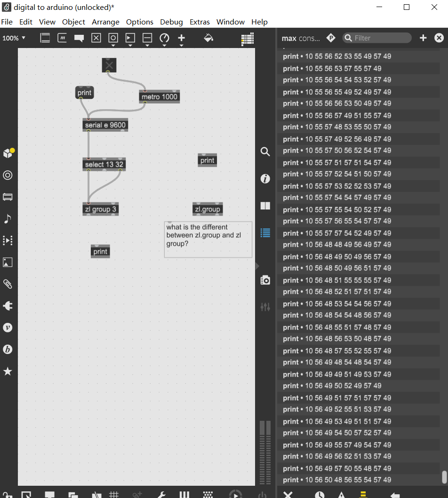Screen dimensions: 448x498
Task: Expand the number box dropdown in toolbar
Action: point(130,46)
